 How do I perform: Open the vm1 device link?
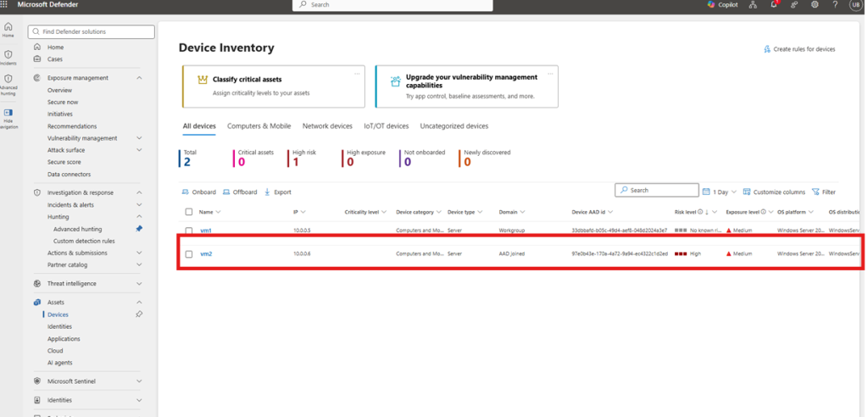click(x=206, y=231)
